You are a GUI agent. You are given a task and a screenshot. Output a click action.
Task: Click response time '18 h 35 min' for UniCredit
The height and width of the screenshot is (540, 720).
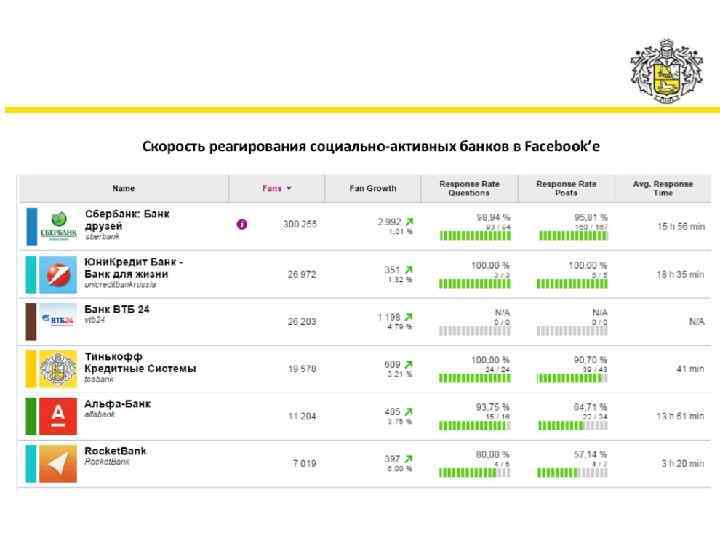[680, 275]
